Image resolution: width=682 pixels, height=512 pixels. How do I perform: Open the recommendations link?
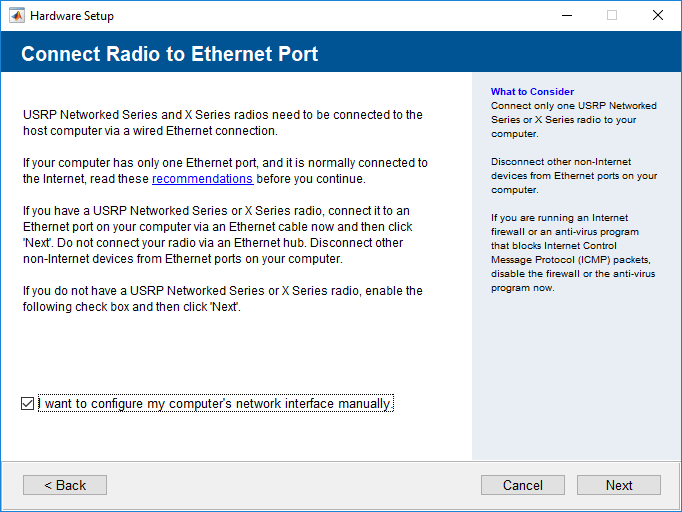click(202, 179)
